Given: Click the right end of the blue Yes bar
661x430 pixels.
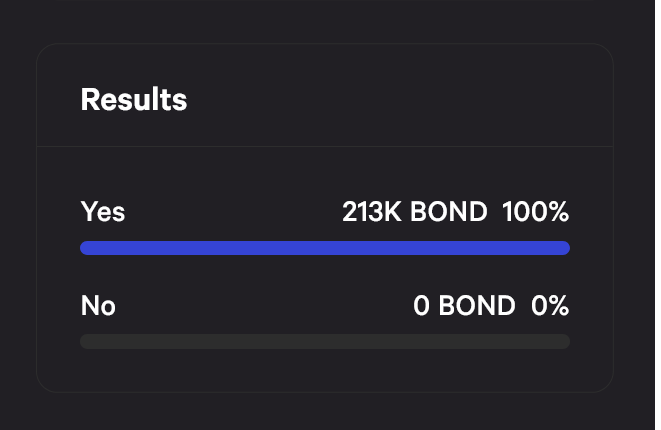Looking at the screenshot, I should 564,248.
